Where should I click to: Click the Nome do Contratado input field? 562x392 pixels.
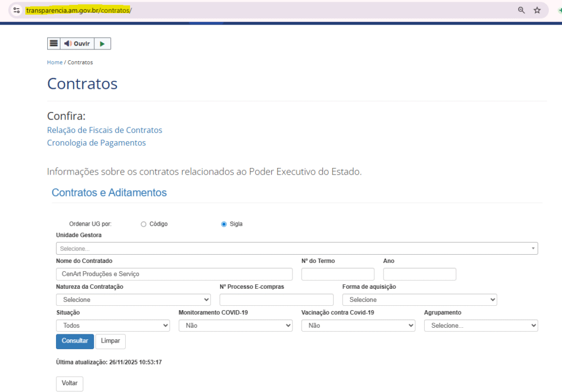pyautogui.click(x=174, y=274)
